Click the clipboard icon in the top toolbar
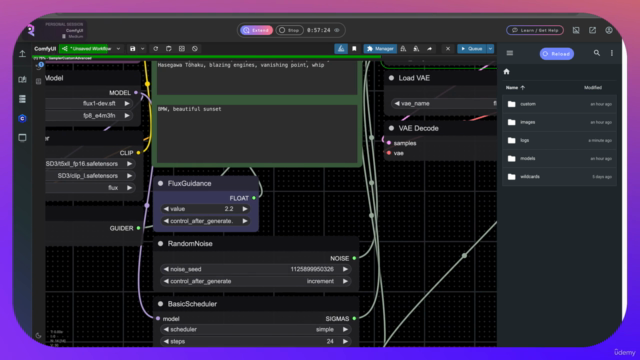Viewport: 640px width, 360px height. 169,49
